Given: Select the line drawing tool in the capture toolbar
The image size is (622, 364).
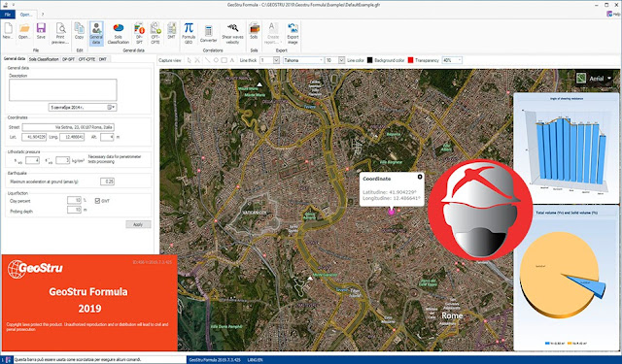Looking at the screenshot, I should pos(207,60).
